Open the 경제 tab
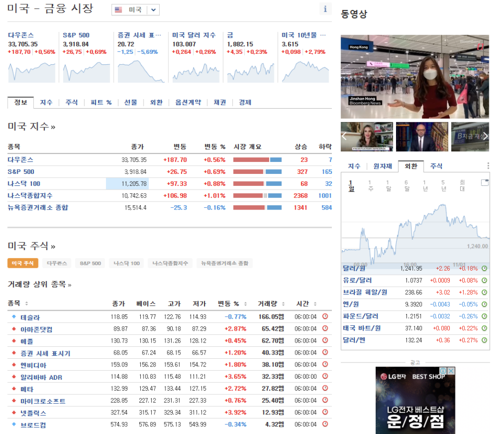This screenshot has height=434, width=504. click(x=245, y=102)
